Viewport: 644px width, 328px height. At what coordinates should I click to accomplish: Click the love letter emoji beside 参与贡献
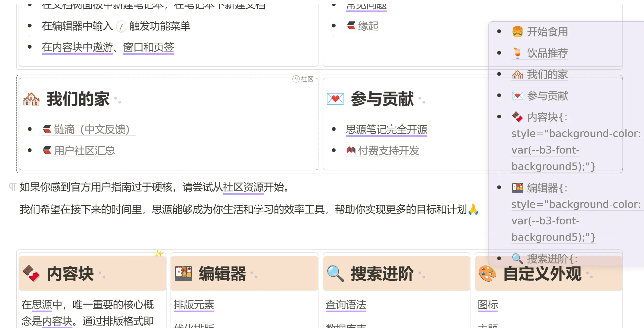[335, 99]
